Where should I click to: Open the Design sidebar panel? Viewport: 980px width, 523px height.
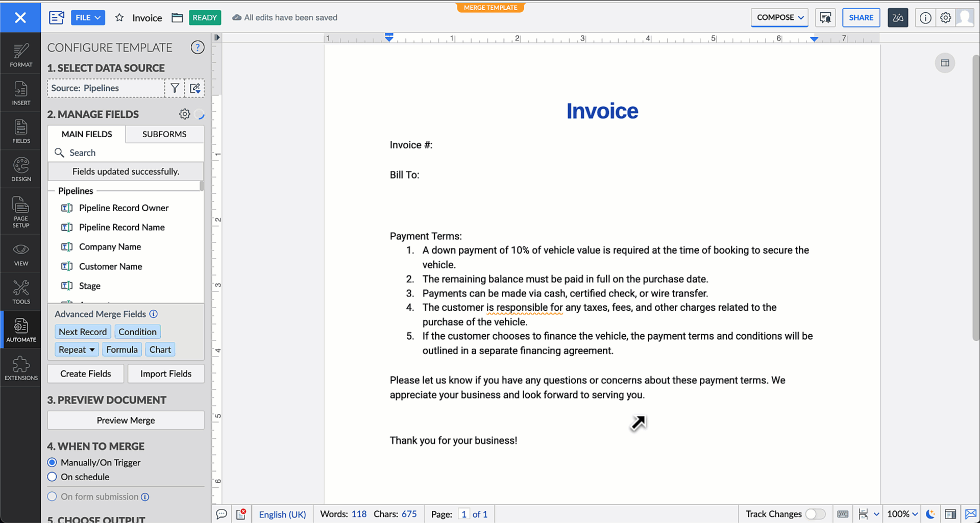pyautogui.click(x=21, y=170)
